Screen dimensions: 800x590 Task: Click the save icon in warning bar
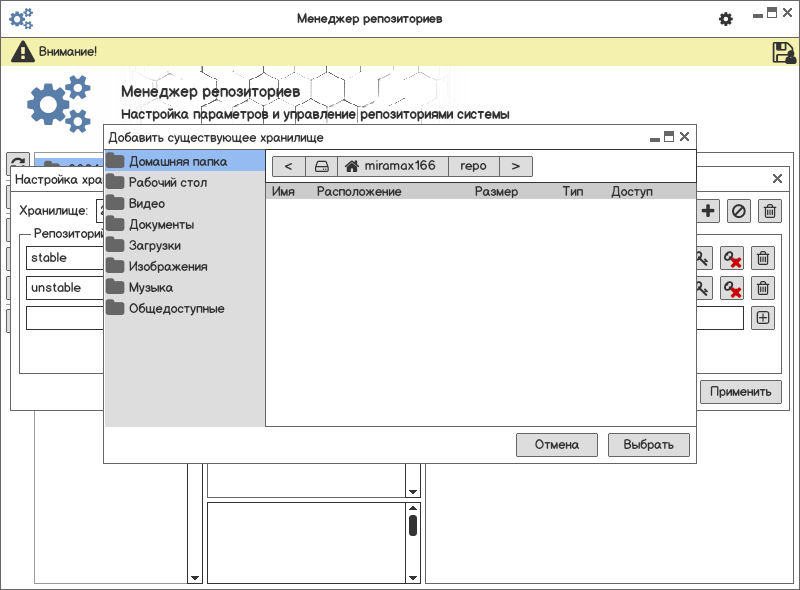pyautogui.click(x=784, y=52)
